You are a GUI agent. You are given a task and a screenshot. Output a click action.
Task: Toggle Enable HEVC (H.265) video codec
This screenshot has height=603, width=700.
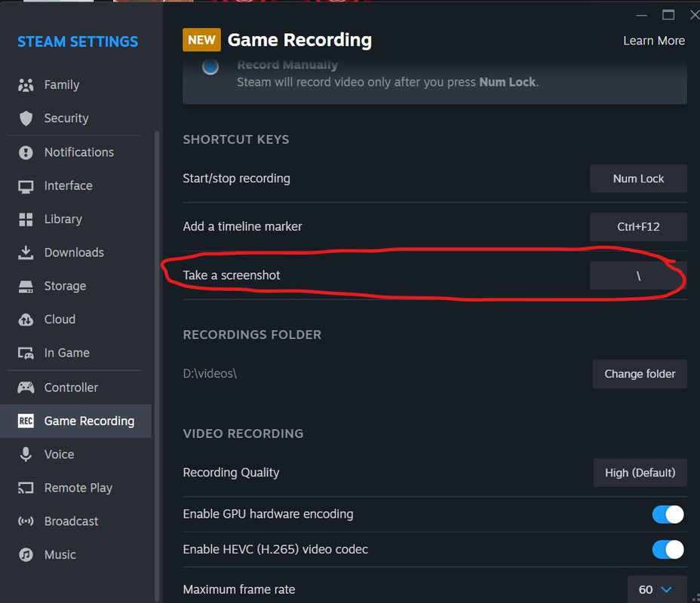pyautogui.click(x=668, y=549)
